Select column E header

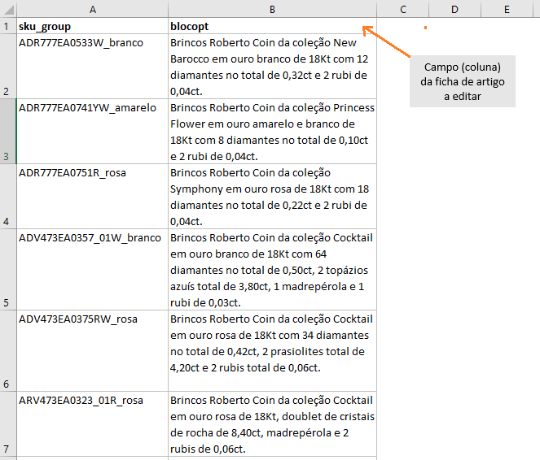click(x=507, y=9)
